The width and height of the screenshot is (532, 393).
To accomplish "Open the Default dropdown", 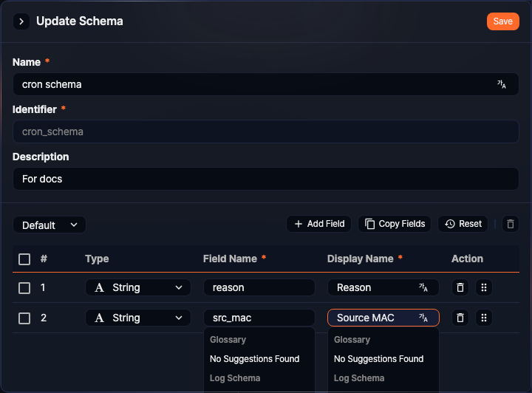I will (50, 225).
